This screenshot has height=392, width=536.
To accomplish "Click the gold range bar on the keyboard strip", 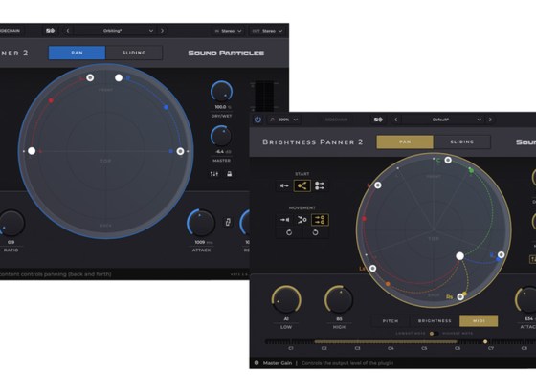I will (x=386, y=341).
